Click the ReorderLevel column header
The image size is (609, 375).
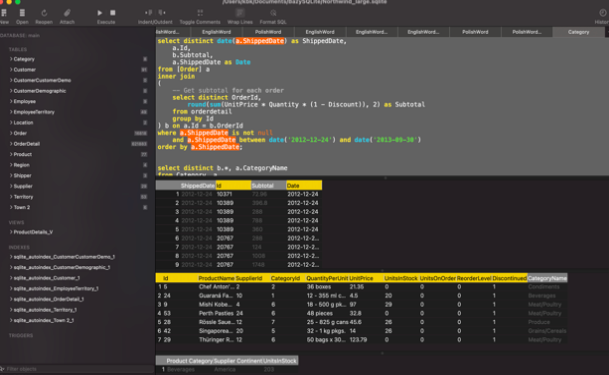[x=474, y=278]
